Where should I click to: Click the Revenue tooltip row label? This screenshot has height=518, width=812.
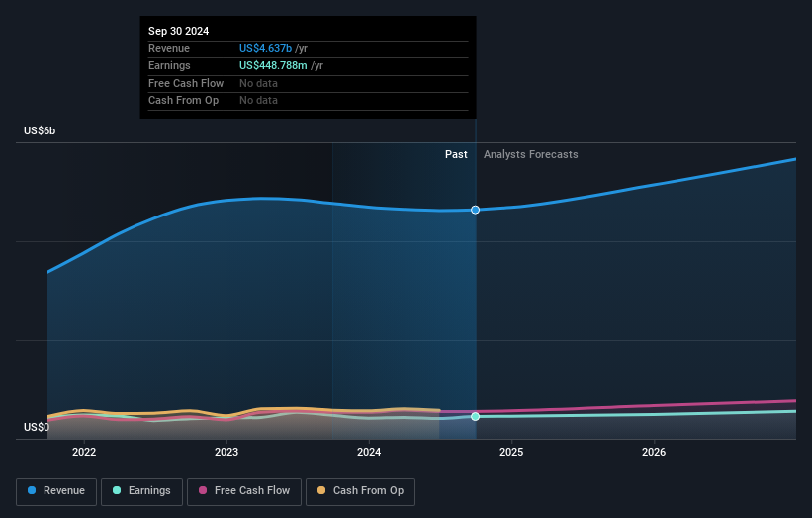[x=169, y=48]
